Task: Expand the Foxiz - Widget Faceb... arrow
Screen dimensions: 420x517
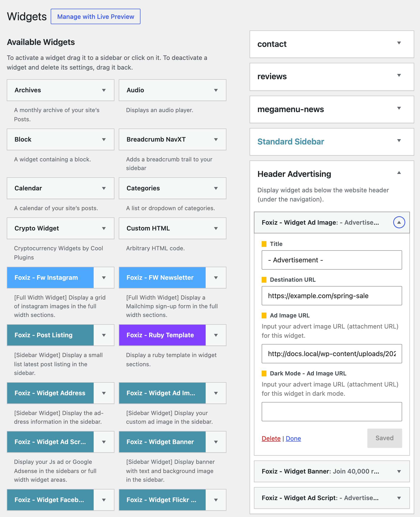Action: pos(104,500)
